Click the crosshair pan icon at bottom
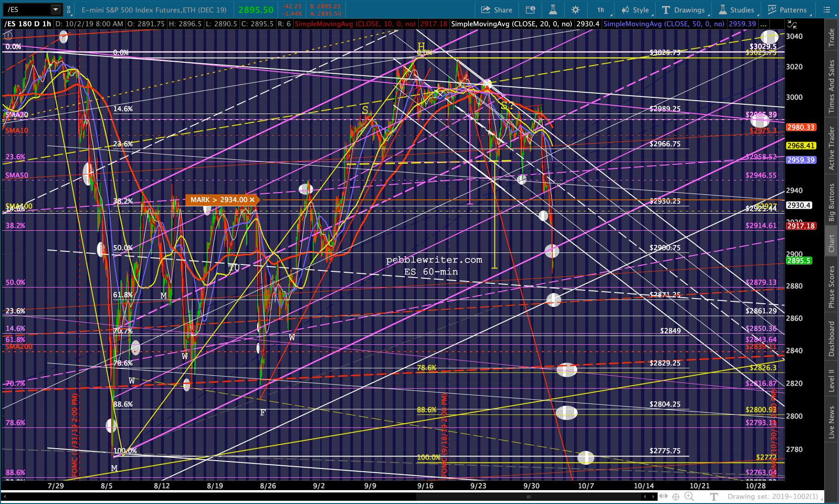This screenshot has width=839, height=504. point(676,497)
